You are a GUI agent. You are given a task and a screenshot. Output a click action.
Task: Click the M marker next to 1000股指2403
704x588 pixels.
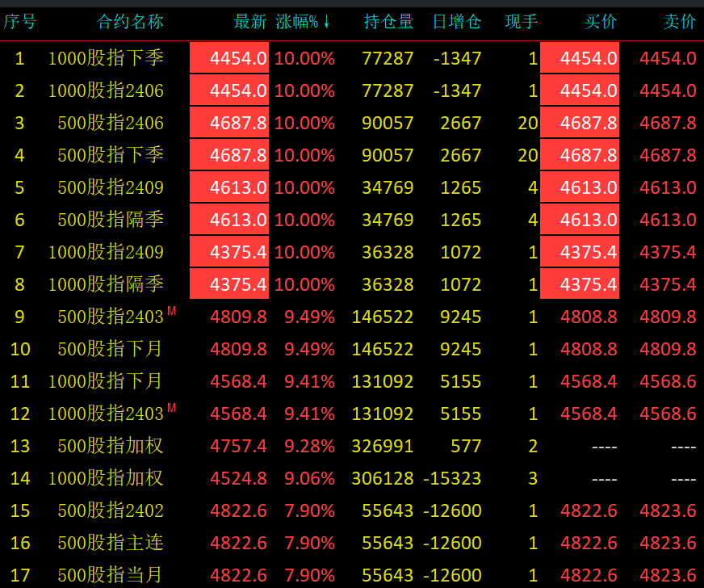pyautogui.click(x=171, y=409)
